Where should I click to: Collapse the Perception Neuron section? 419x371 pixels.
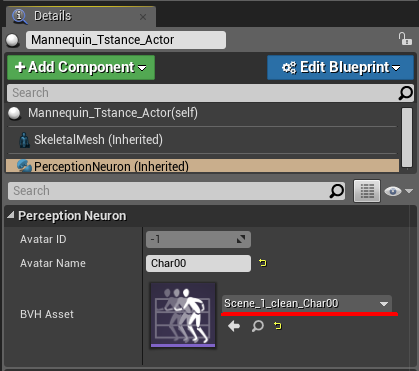tap(11, 215)
